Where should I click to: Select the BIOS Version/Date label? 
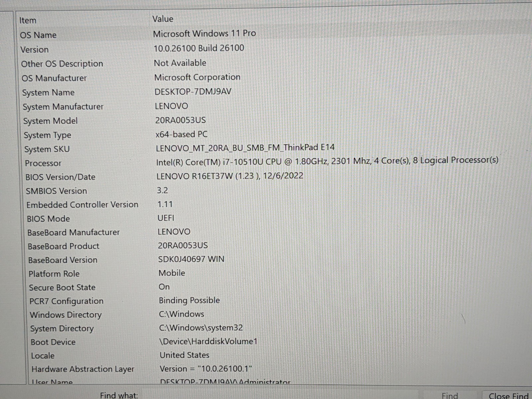[x=60, y=177]
